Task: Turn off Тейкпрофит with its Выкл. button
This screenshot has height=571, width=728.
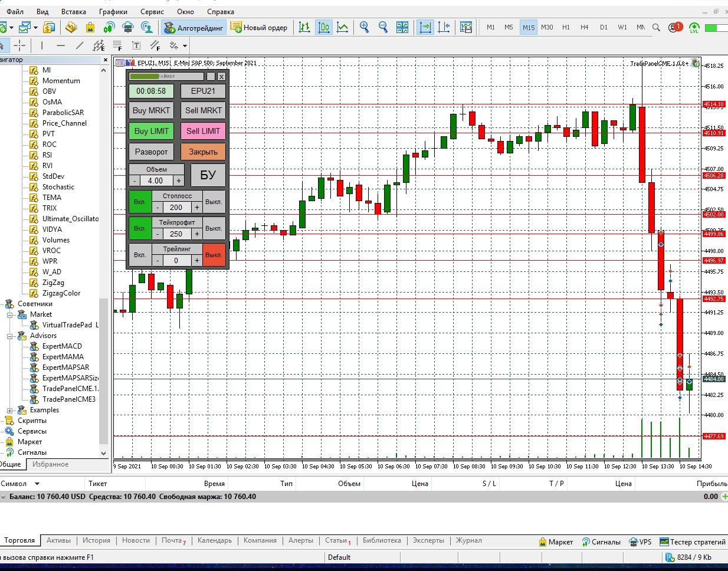Action: point(214,228)
